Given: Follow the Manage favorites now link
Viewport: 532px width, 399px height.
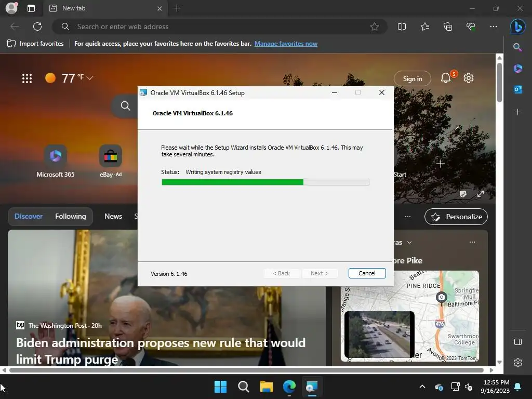Looking at the screenshot, I should pos(286,44).
